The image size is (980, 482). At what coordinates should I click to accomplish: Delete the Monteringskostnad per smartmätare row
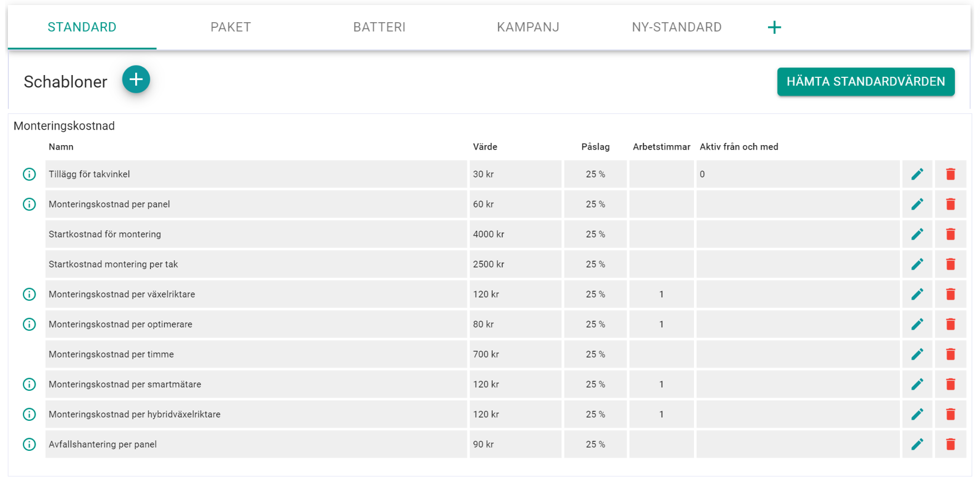[x=951, y=384]
